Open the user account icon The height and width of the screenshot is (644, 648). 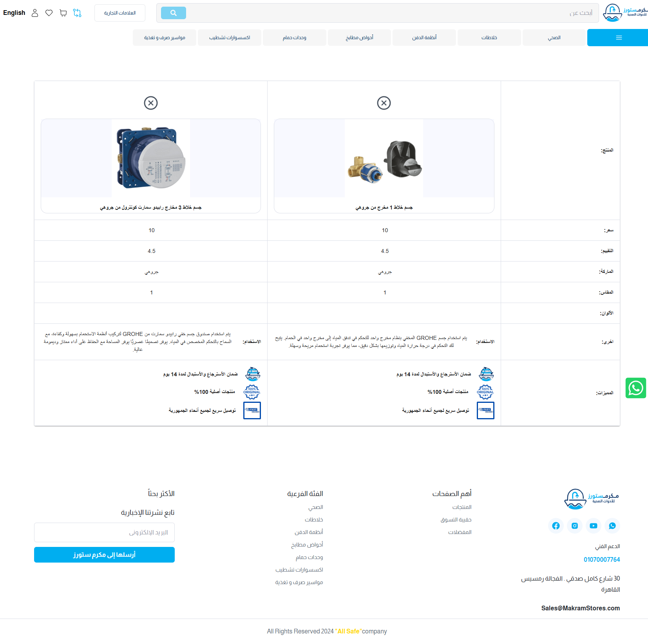[35, 13]
